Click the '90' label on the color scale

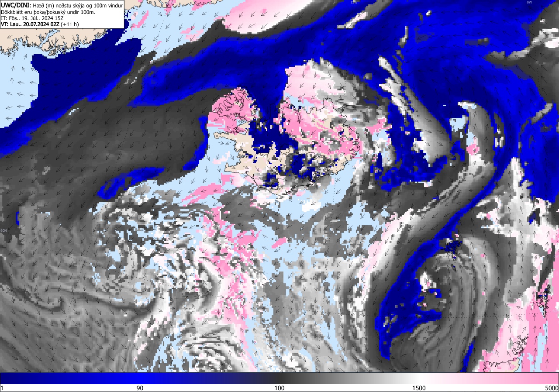pos(140,388)
